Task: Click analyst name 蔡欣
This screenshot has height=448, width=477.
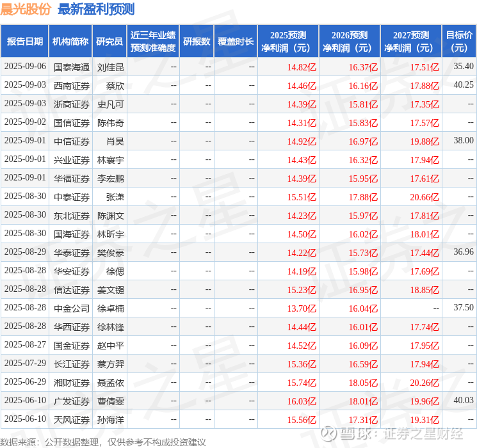Action: (x=115, y=86)
